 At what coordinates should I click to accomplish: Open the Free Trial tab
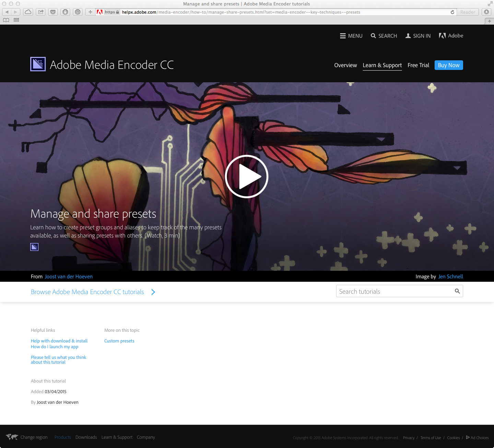(x=418, y=65)
